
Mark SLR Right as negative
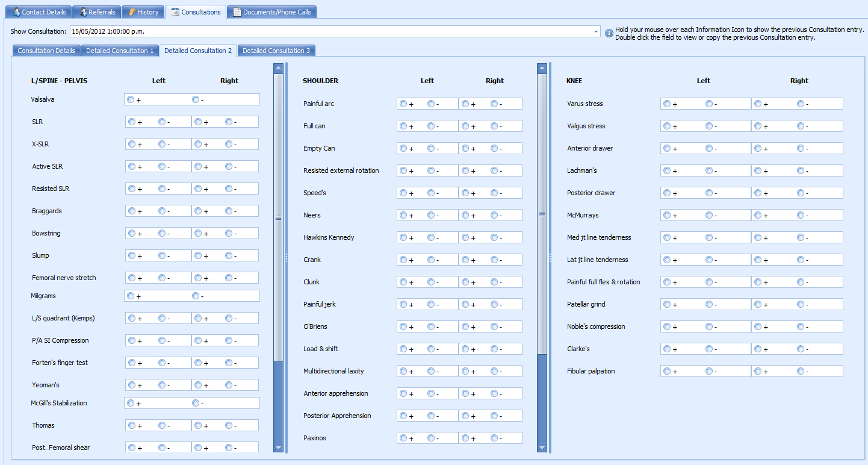[x=229, y=122]
